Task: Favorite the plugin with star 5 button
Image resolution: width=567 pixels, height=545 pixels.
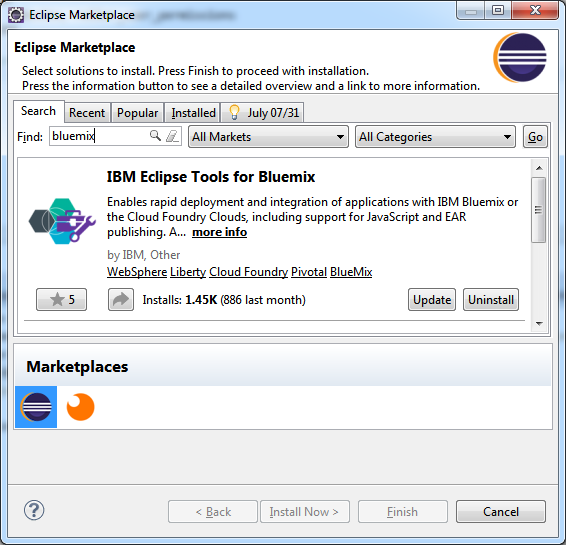Action: (x=61, y=299)
